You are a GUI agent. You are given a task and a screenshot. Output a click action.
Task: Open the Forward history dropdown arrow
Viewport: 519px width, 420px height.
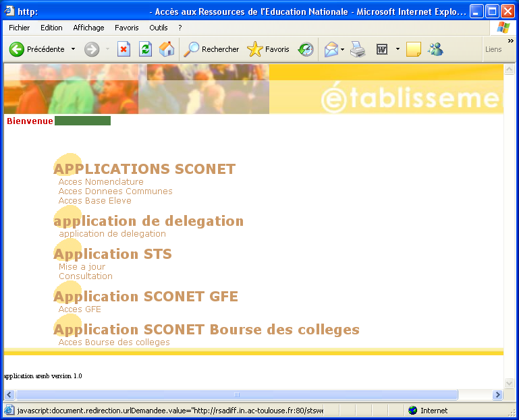click(x=107, y=49)
